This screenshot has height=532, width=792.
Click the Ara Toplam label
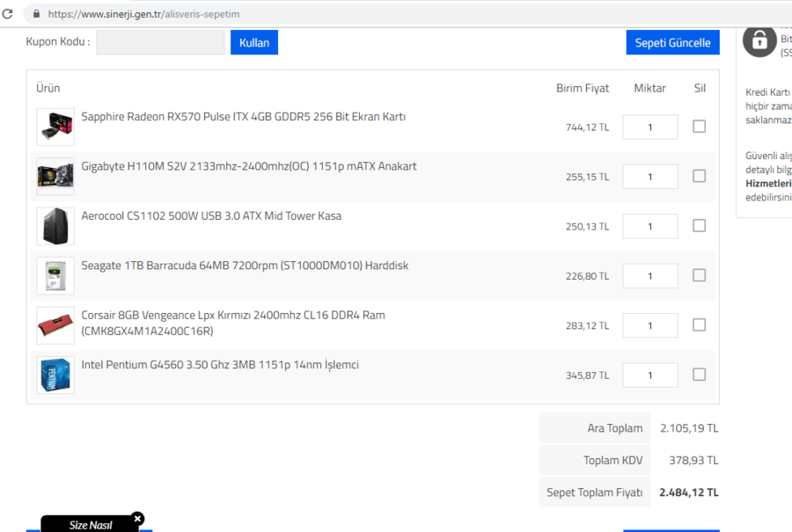tap(615, 428)
